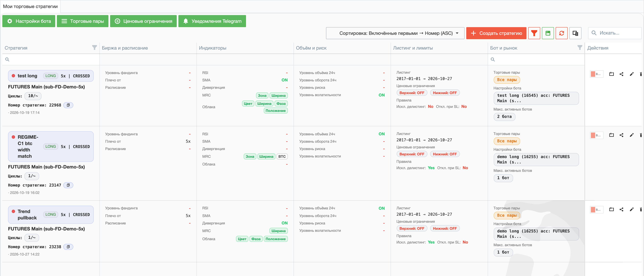
Task: Click Создать стратегию button
Action: 496,33
